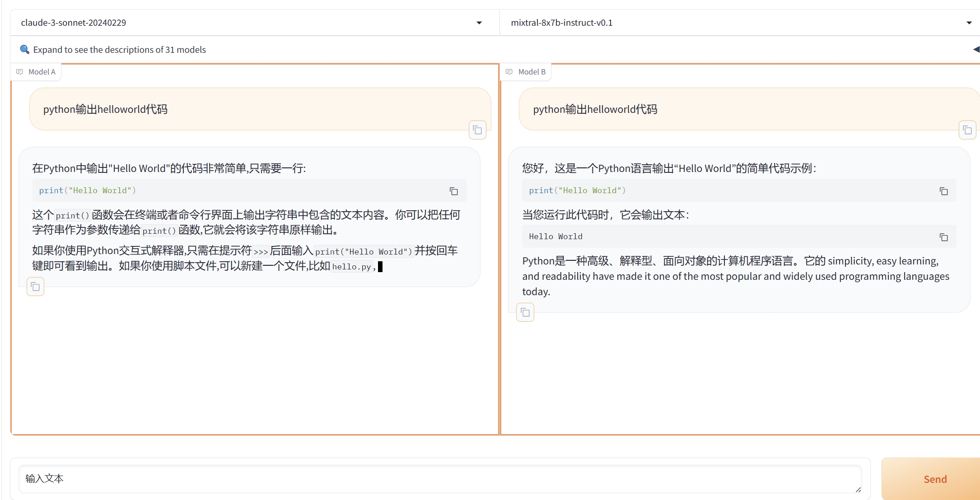Select the Model A label tab

pos(42,72)
